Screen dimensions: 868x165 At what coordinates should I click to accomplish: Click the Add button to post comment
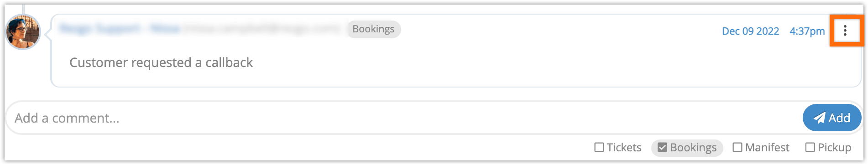point(832,118)
